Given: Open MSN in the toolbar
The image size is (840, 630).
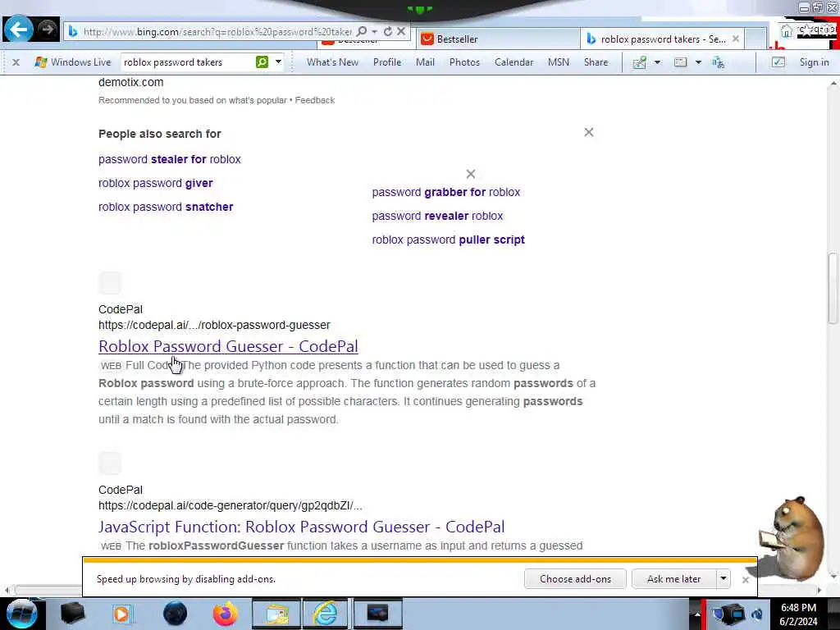Looking at the screenshot, I should pyautogui.click(x=558, y=62).
